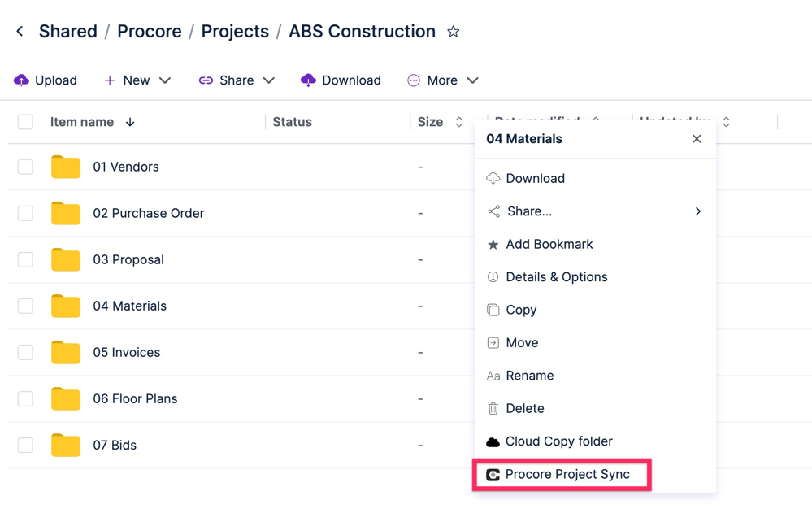812x526 pixels.
Task: Click the Cloud Copy folder icon
Action: coord(494,441)
